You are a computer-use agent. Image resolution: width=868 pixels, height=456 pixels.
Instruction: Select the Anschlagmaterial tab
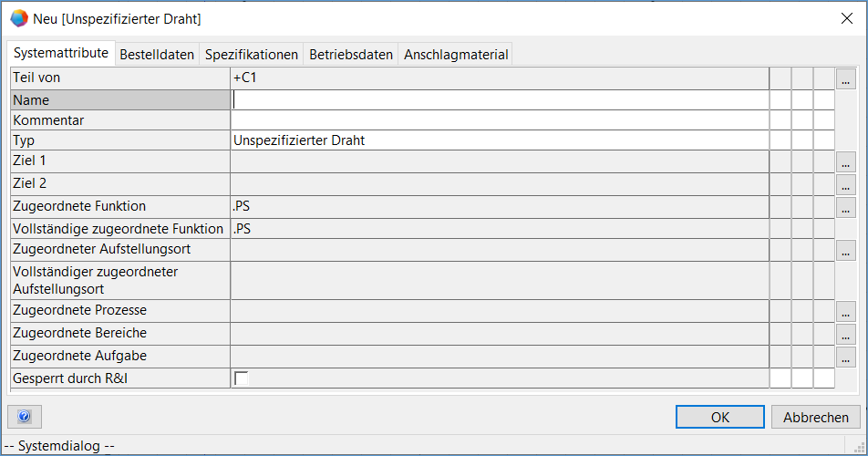pyautogui.click(x=456, y=55)
